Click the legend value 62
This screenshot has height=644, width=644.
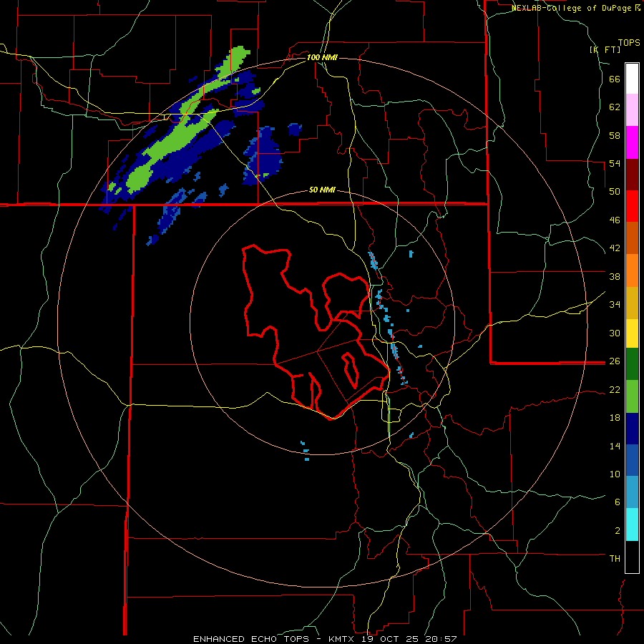point(615,107)
